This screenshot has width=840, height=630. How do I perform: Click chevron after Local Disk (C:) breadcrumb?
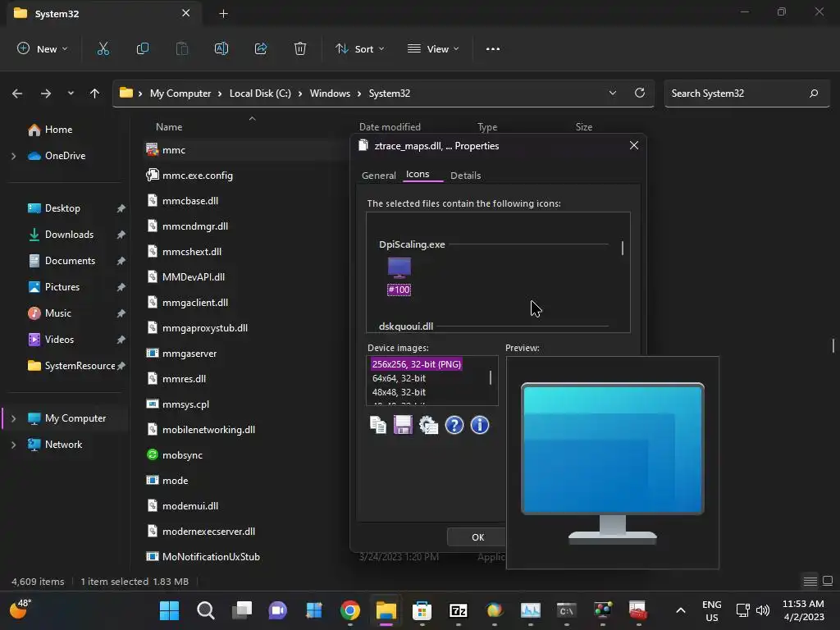(300, 94)
